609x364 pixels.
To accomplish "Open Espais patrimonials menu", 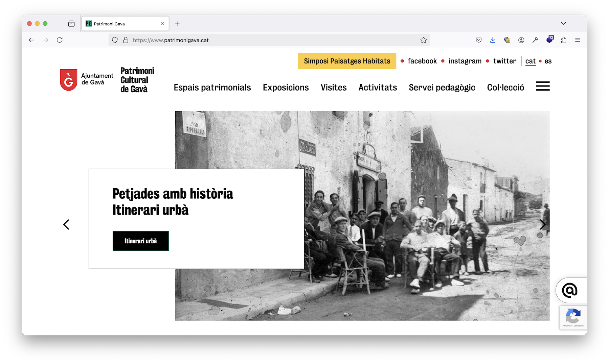I will pyautogui.click(x=212, y=88).
